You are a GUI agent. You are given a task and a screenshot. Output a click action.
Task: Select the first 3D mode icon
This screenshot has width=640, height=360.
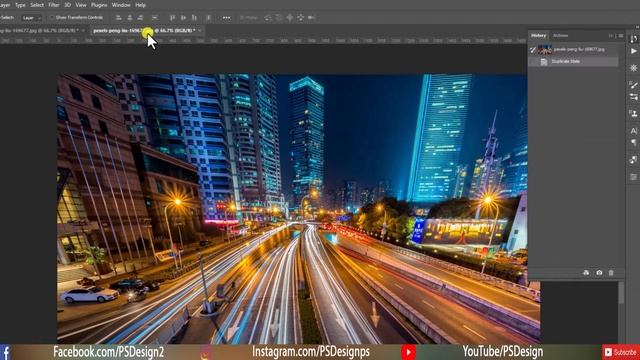coord(268,18)
